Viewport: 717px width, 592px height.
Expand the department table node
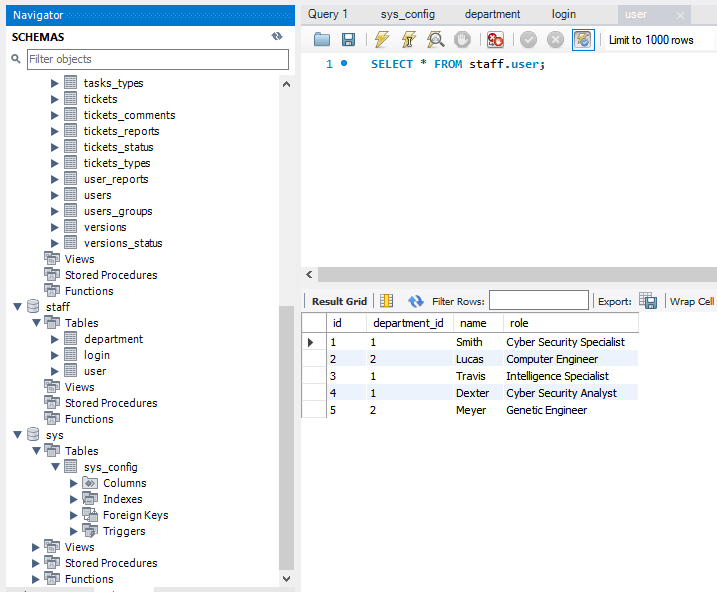point(55,339)
